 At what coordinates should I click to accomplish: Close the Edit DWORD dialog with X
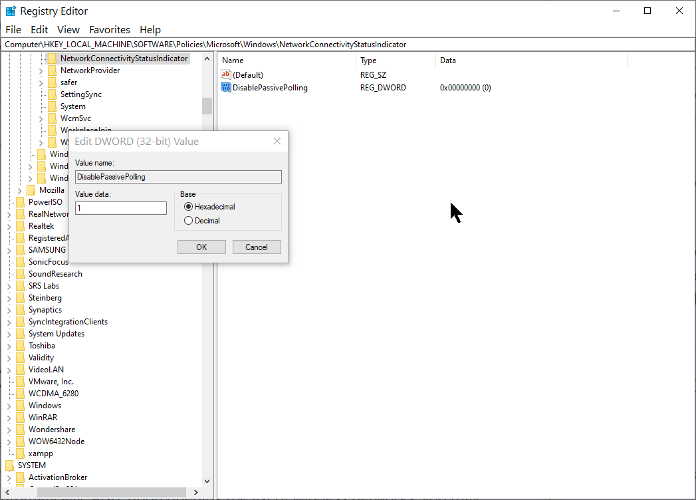(277, 141)
